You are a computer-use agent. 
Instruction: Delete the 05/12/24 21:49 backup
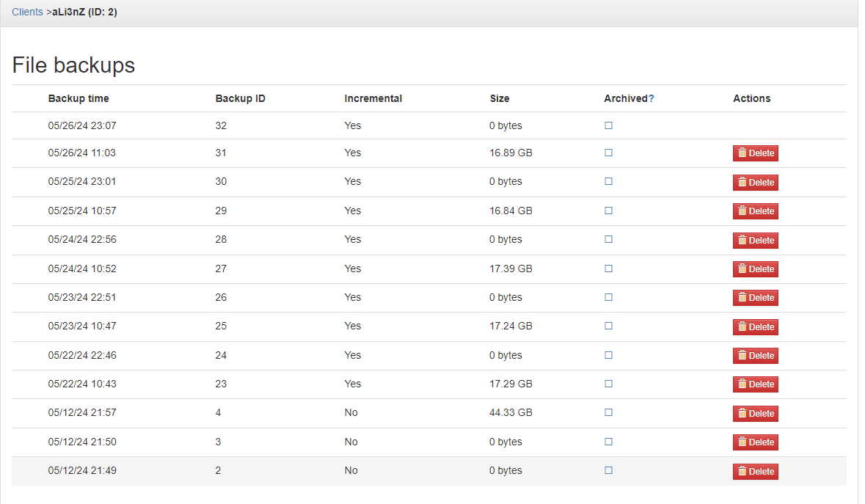[755, 472]
